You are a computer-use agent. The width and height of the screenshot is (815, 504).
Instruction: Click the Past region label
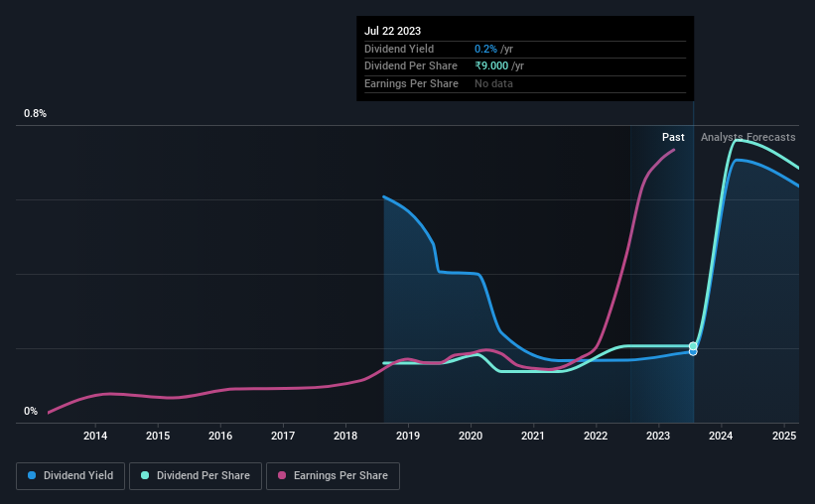pos(673,137)
